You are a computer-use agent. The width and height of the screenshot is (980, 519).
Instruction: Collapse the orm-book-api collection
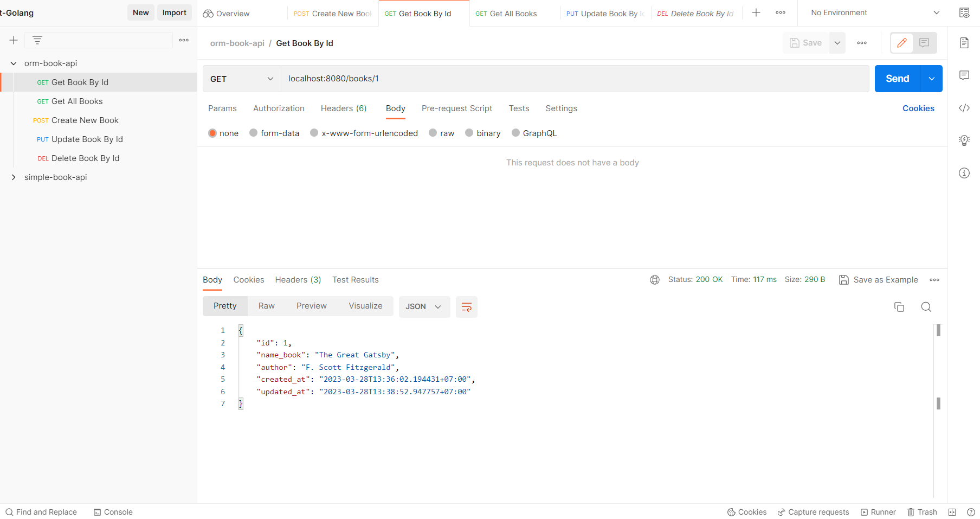(14, 63)
